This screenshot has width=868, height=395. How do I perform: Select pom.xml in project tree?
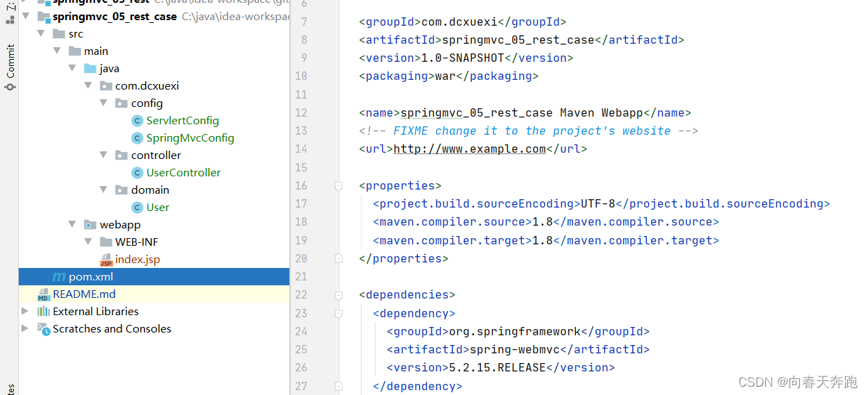[x=90, y=277]
